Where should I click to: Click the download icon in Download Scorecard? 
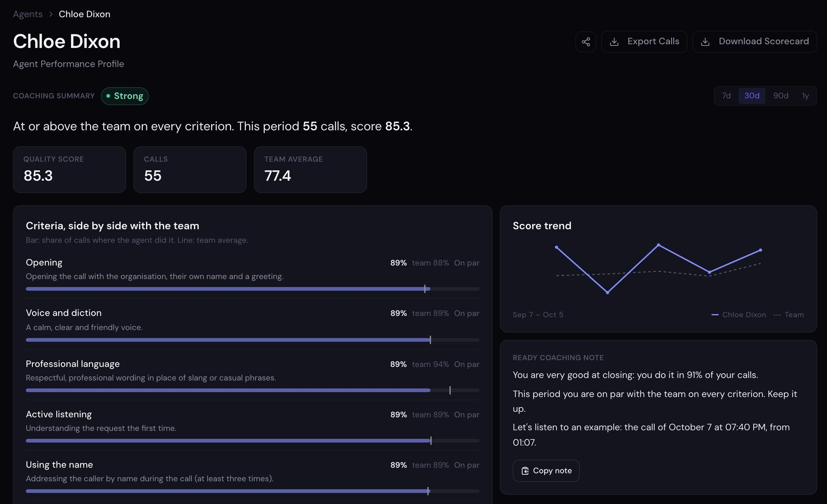tap(705, 42)
